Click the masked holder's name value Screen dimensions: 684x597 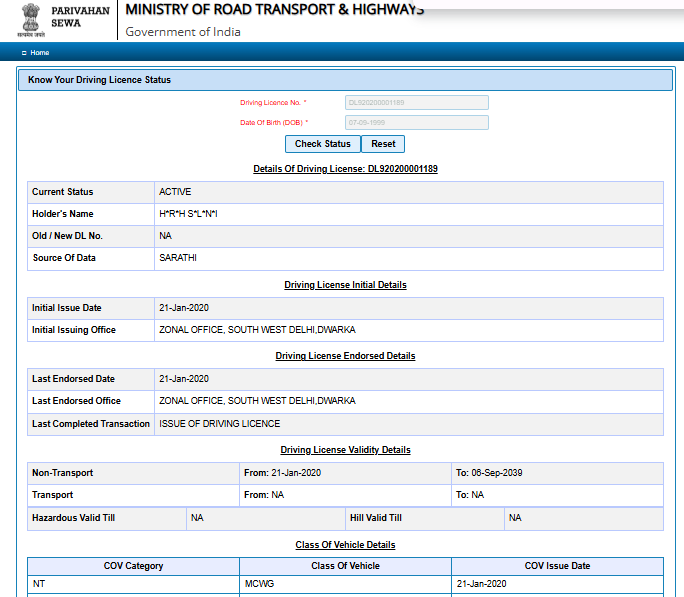[188, 214]
